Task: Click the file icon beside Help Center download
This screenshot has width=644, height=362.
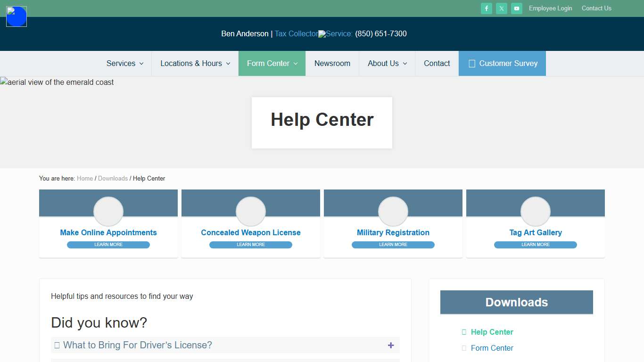Action: click(x=463, y=332)
